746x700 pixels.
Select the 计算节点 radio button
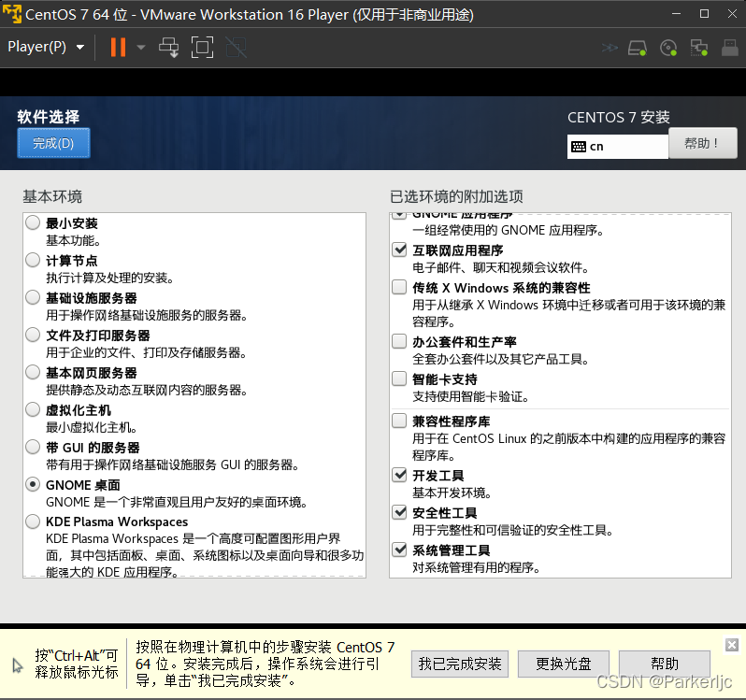click(33, 260)
